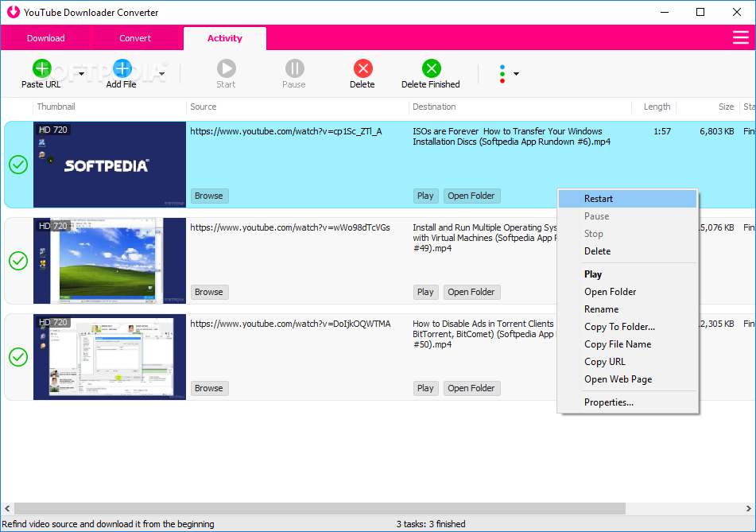The image size is (756, 532).
Task: Click the URL ending in wWo98dTcVGs
Action: tap(290, 227)
